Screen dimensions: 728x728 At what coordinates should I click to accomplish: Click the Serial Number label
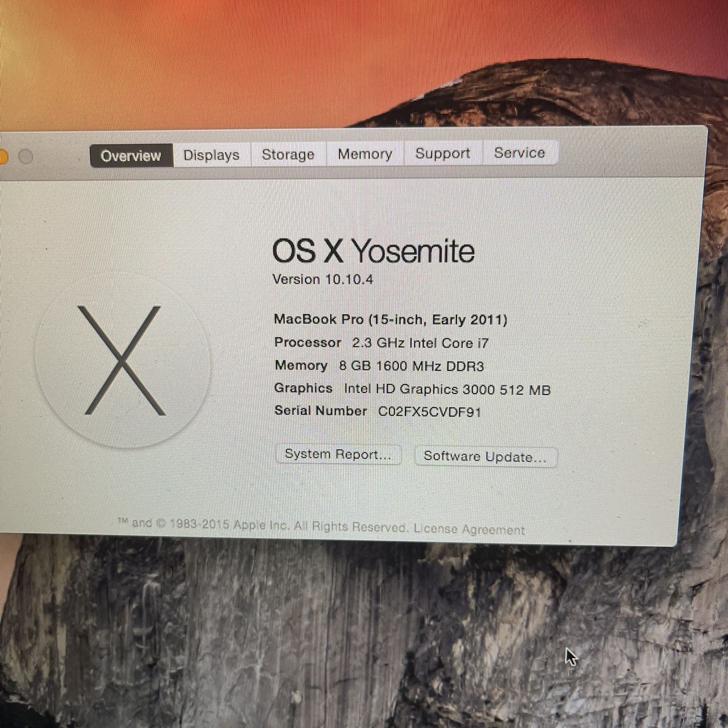[321, 411]
